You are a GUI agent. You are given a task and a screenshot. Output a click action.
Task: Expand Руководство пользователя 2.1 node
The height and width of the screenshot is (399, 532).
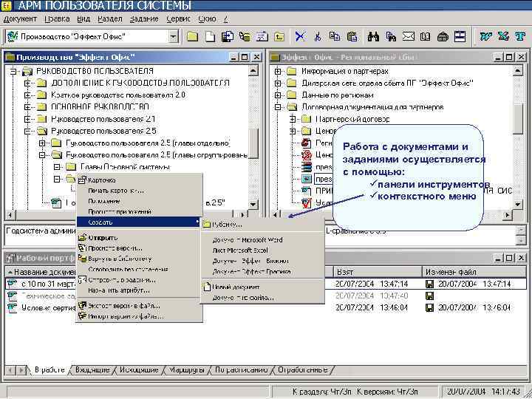point(28,119)
